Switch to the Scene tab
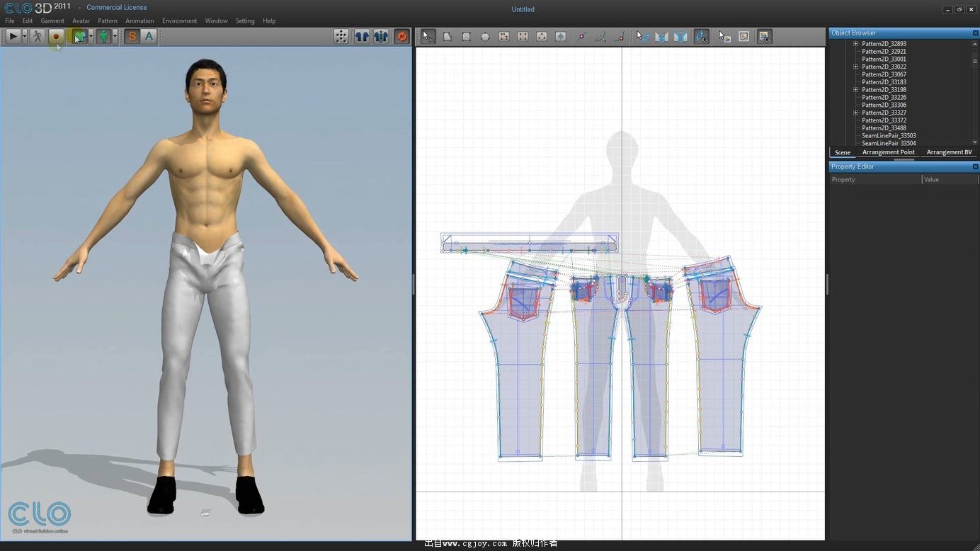The width and height of the screenshot is (980, 551). 843,152
